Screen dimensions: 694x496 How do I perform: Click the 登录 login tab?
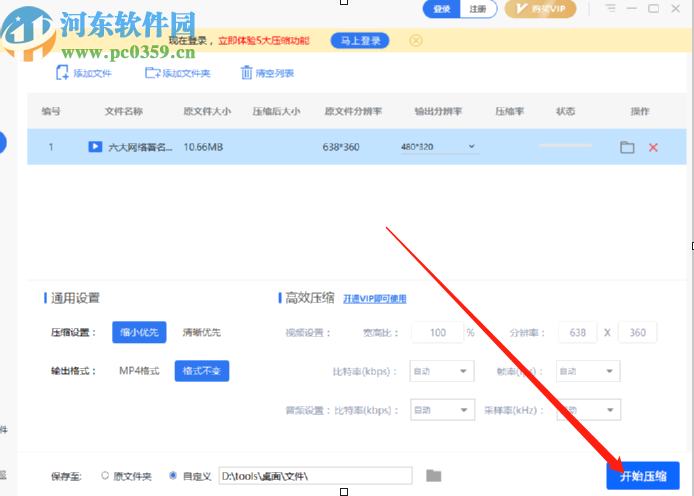[x=442, y=9]
